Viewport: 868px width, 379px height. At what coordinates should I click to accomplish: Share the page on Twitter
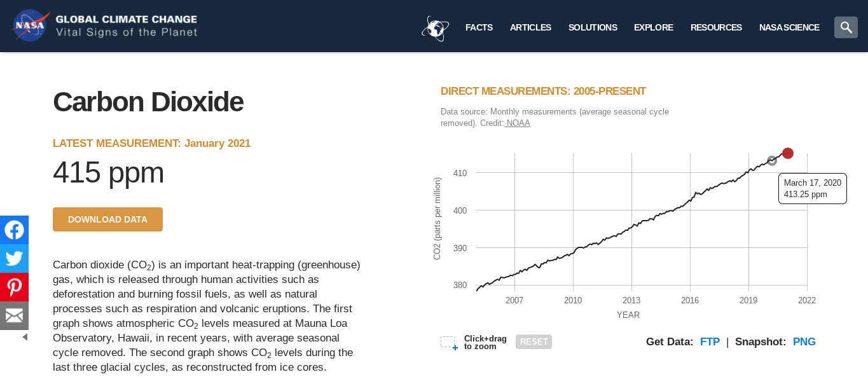tap(14, 258)
